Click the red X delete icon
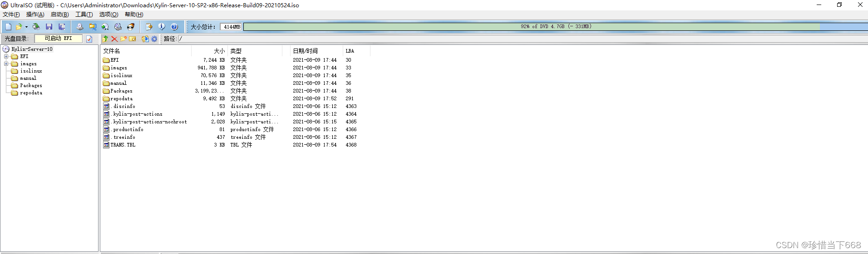This screenshot has width=868, height=254. (x=114, y=39)
